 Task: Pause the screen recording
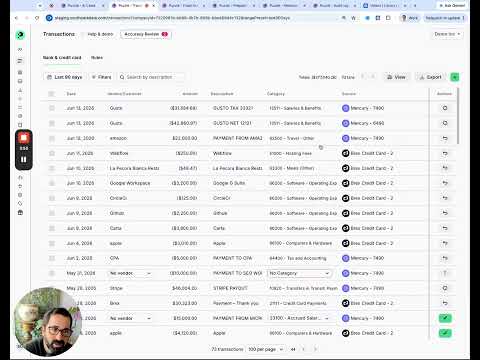pyautogui.click(x=24, y=160)
